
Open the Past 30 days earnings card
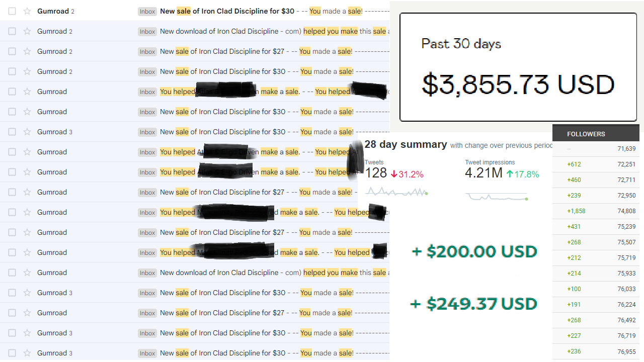point(518,67)
